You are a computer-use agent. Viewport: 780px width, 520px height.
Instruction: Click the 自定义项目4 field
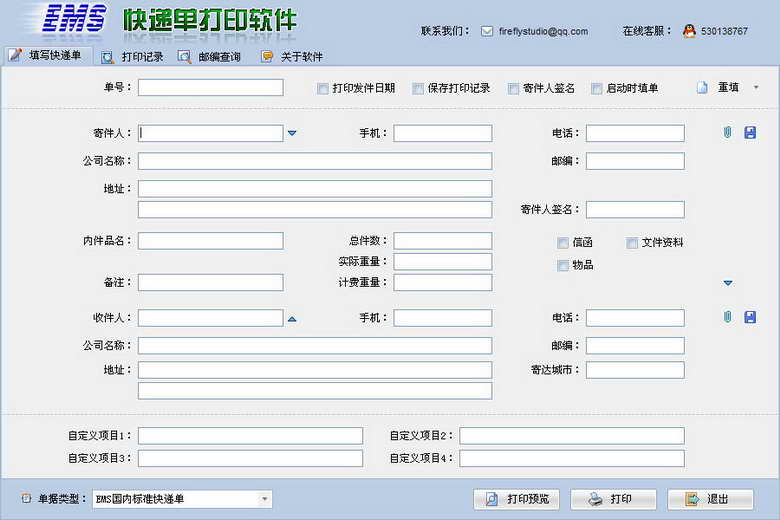(572, 459)
